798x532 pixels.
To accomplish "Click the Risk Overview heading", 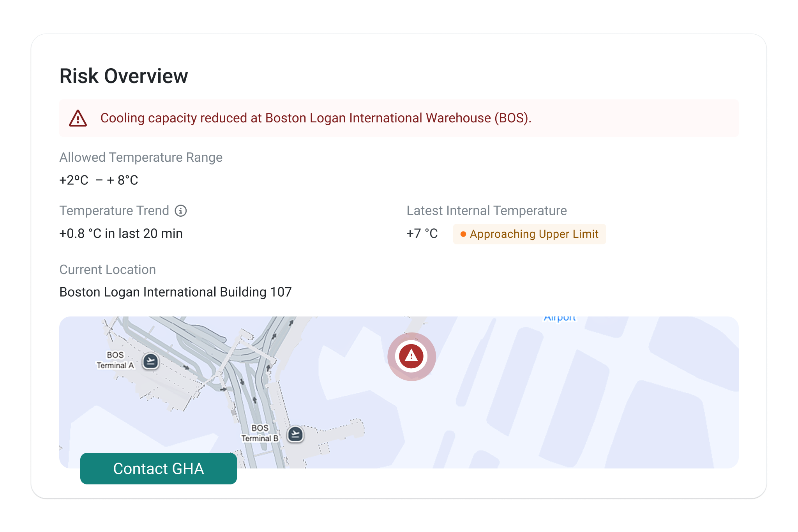I will point(124,76).
